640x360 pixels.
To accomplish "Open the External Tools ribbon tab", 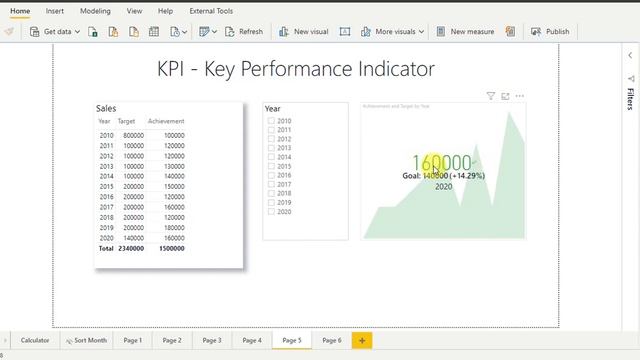I will pos(211,11).
